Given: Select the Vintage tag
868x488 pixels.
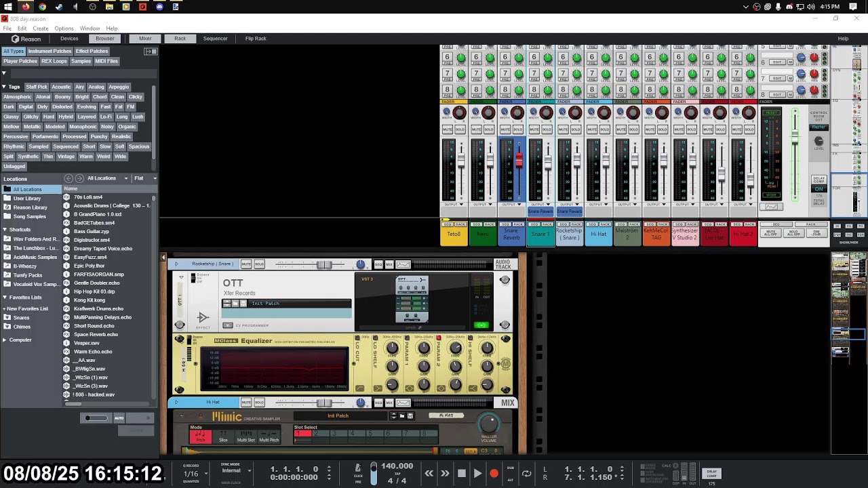Looking at the screenshot, I should 66,157.
